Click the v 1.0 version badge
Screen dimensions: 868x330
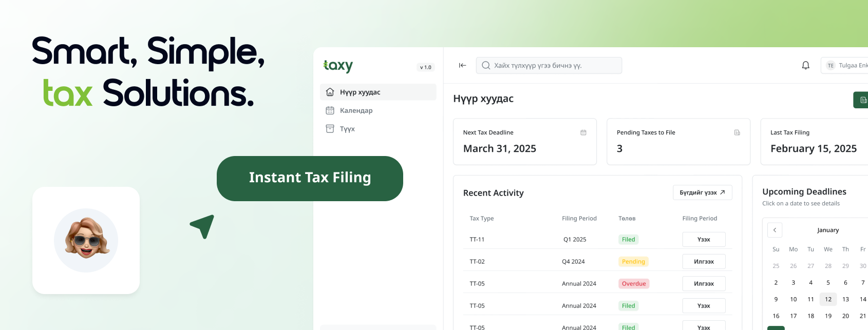(426, 67)
